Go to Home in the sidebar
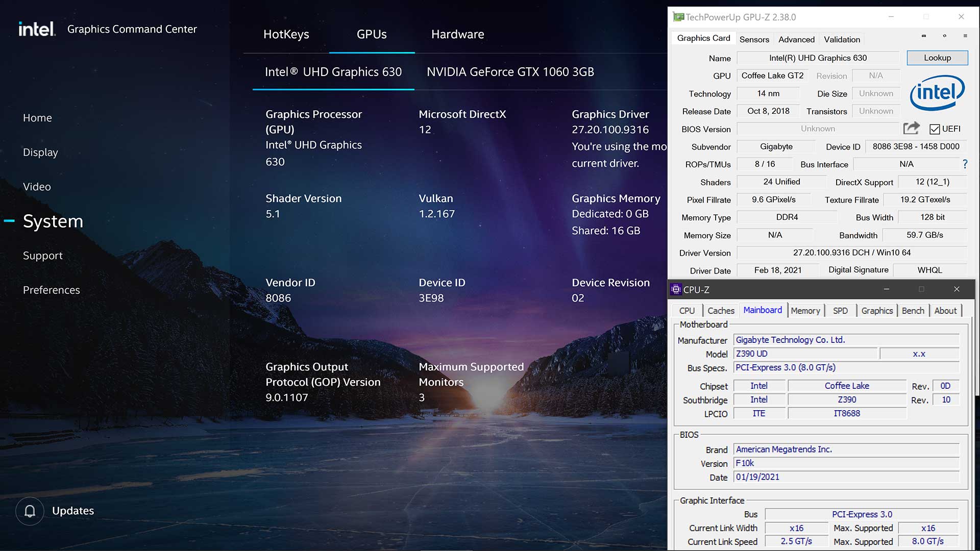This screenshot has width=980, height=551. 37,118
